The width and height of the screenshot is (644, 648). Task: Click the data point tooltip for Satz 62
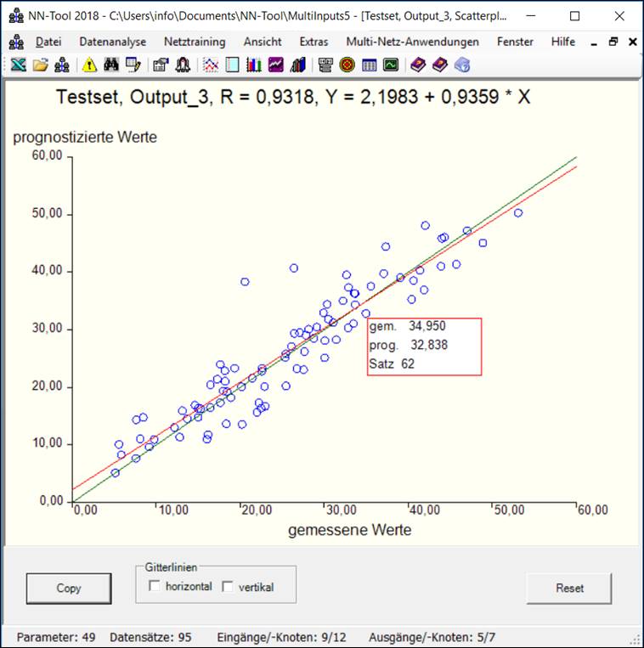(x=424, y=347)
